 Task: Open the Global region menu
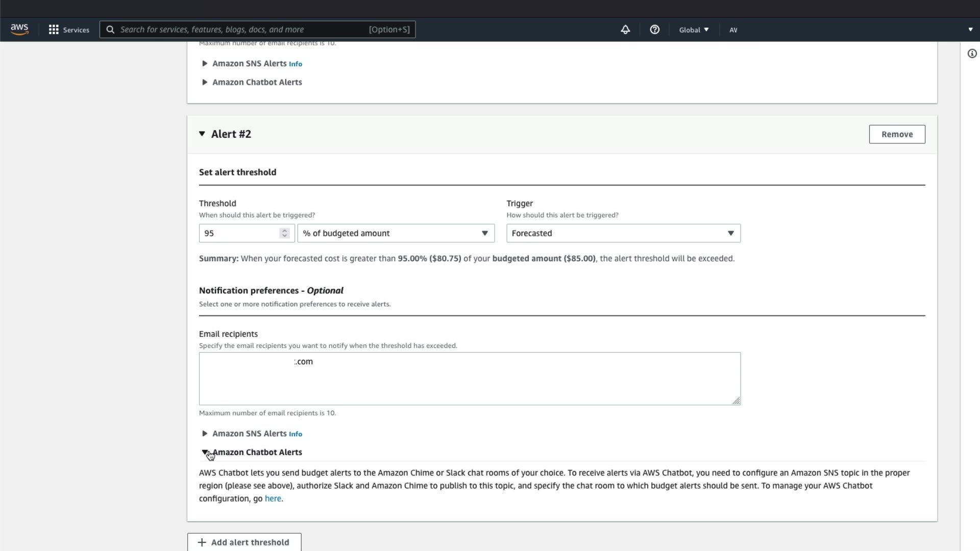(x=694, y=30)
